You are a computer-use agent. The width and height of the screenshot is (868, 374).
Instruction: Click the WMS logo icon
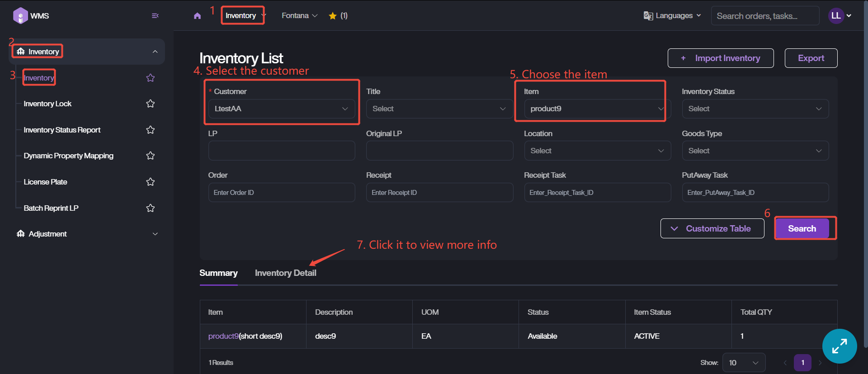pos(20,16)
